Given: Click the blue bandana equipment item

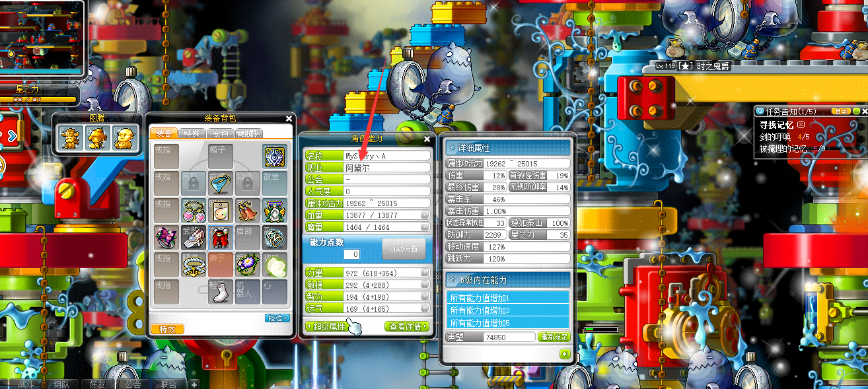Looking at the screenshot, I should pos(221,184).
